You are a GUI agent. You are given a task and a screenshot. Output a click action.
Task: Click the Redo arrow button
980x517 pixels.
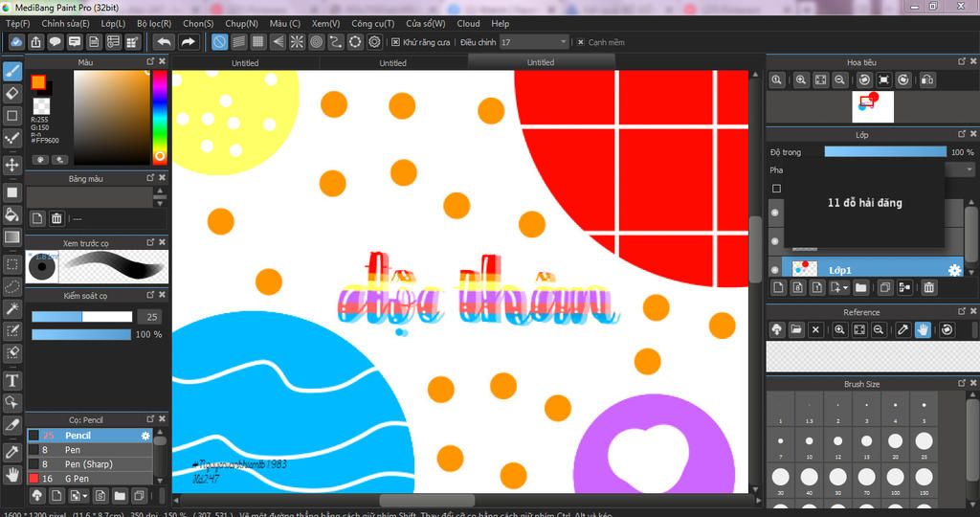coord(188,42)
